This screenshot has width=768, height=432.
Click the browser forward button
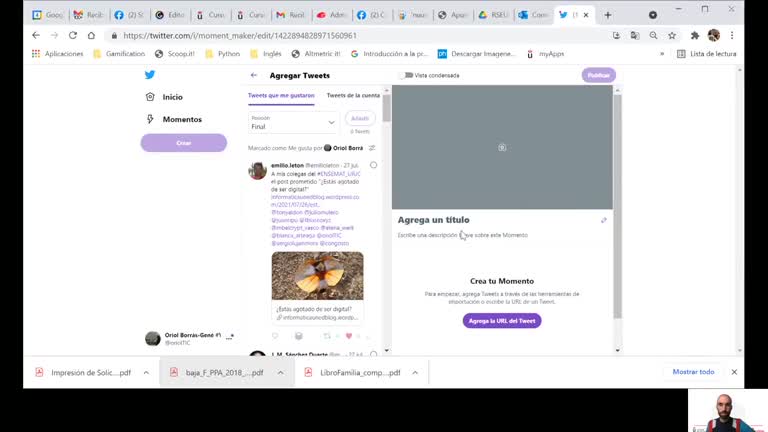click(x=54, y=35)
